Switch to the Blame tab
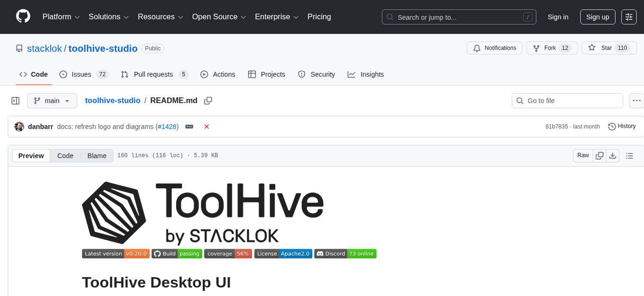644x296 pixels. [97, 156]
